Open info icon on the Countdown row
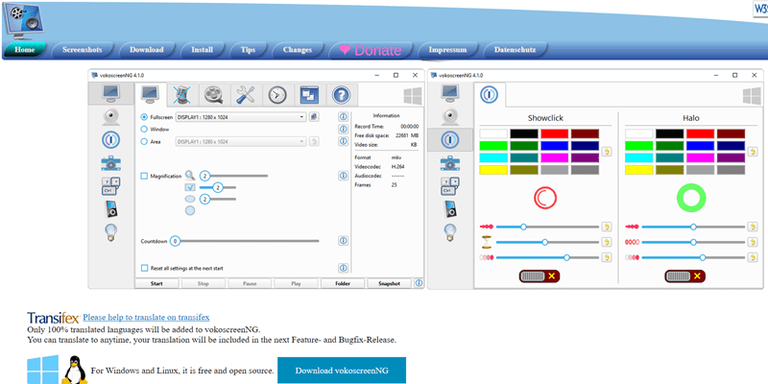 [343, 241]
